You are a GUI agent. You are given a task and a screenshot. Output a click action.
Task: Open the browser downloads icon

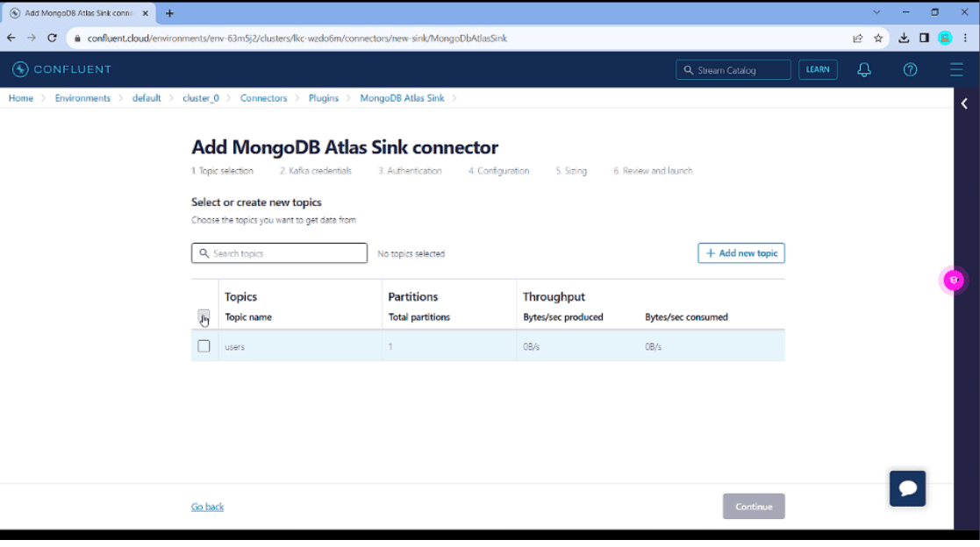[x=902, y=38]
